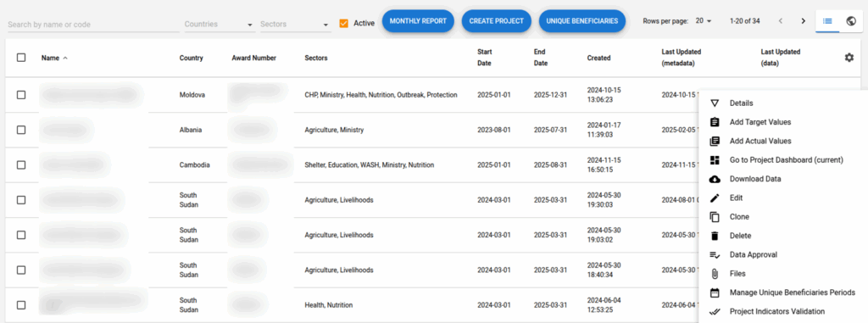Click the Shelter, Education, WASH sectors cell
The image size is (868, 323).
370,164
